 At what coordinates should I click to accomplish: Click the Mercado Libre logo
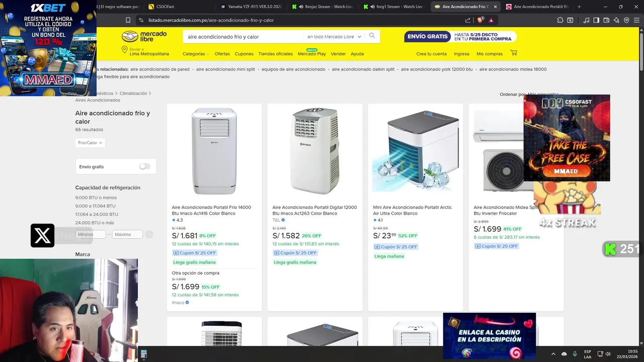tap(144, 36)
